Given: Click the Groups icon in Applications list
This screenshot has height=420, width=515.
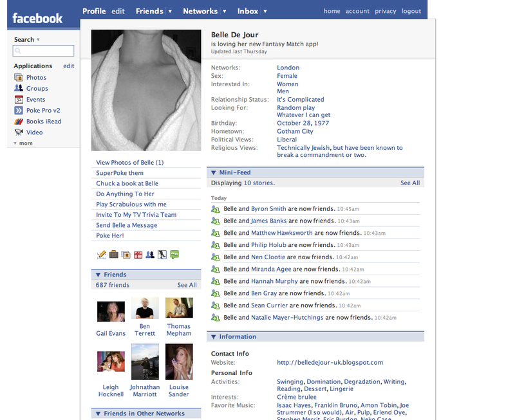Looking at the screenshot, I should tap(19, 89).
